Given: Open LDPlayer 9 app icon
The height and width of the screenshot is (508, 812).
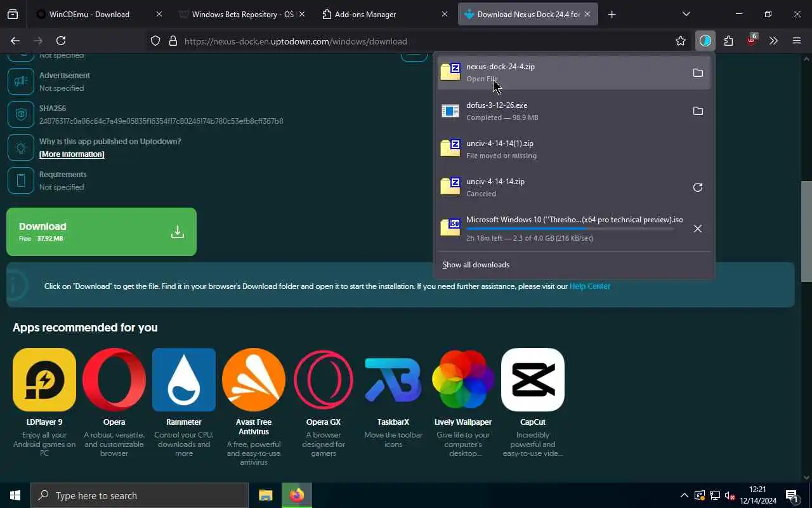Looking at the screenshot, I should tap(44, 380).
